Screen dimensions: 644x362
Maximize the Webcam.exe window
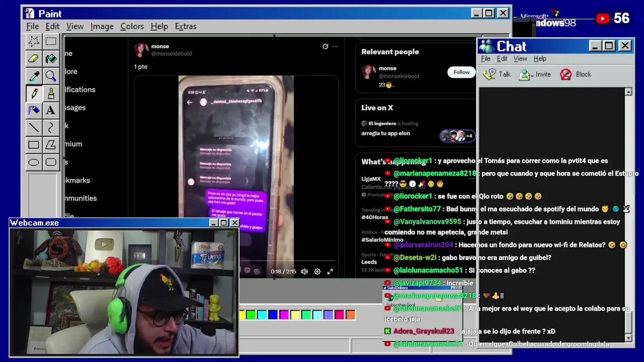223,223
